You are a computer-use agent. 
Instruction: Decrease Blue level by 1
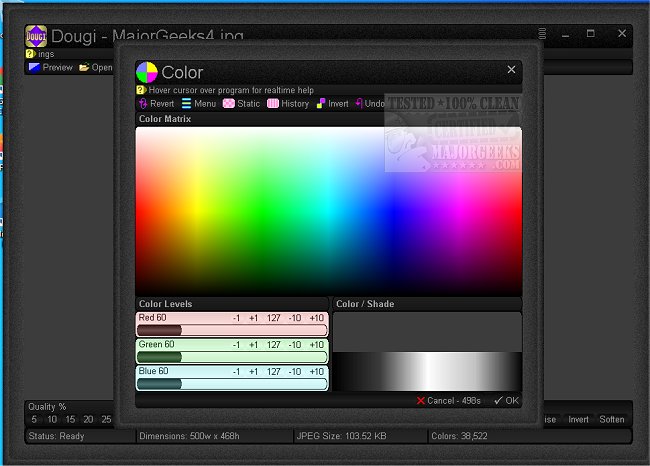pos(236,372)
